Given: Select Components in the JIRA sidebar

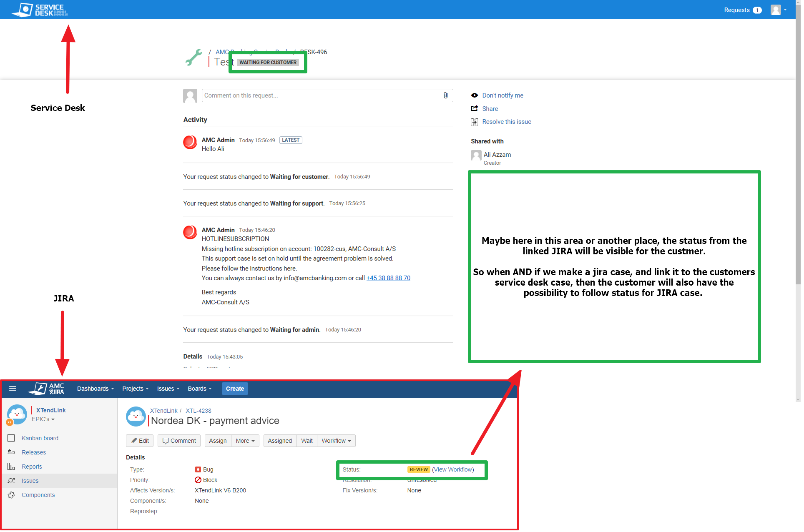Looking at the screenshot, I should click(38, 494).
